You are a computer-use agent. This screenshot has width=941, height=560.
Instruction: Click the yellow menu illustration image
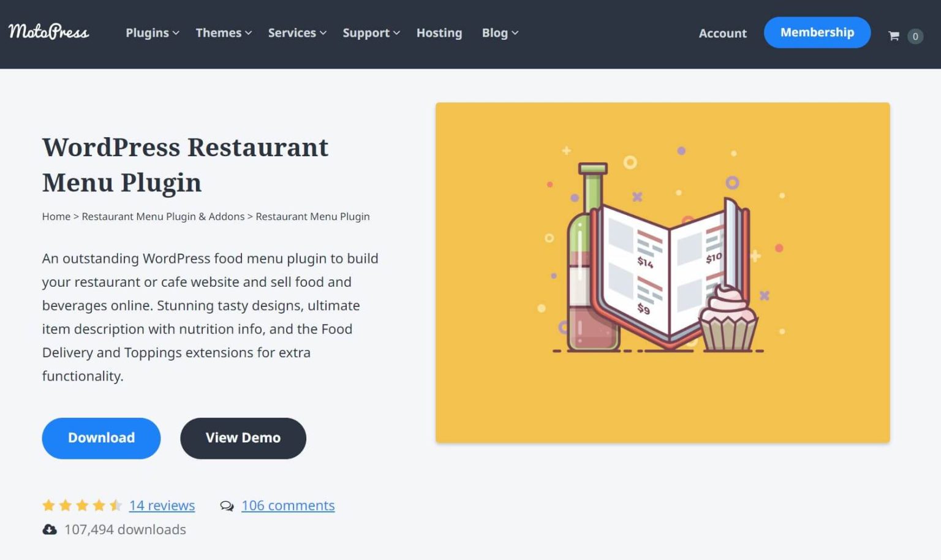[662, 272]
